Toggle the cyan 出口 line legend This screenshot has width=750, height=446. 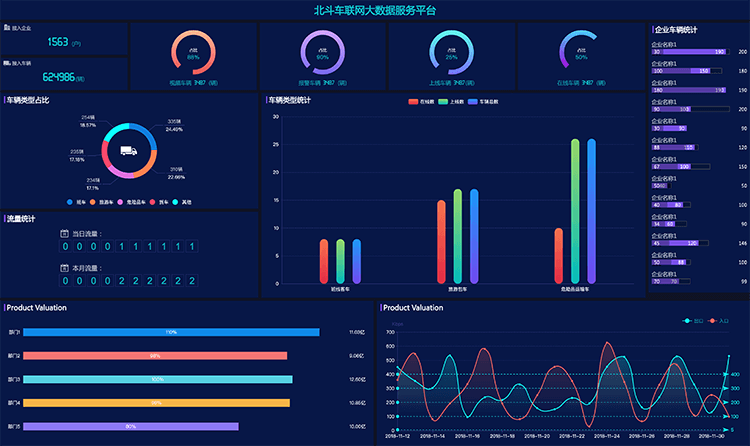(693, 321)
